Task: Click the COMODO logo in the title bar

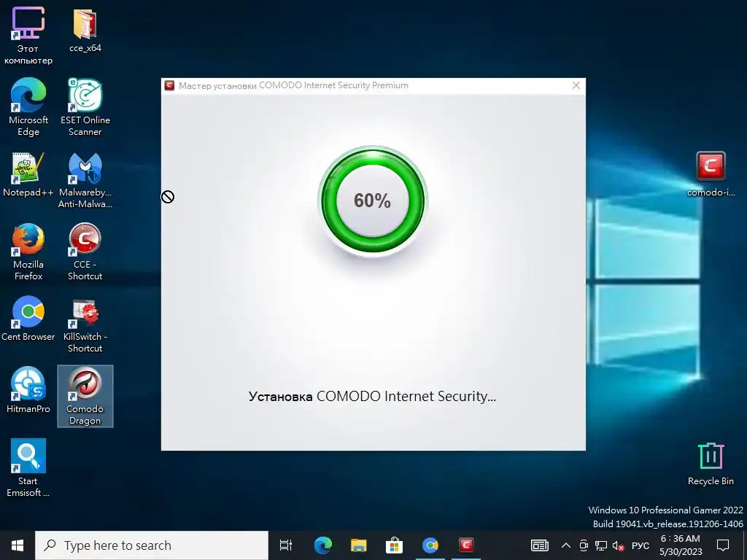Action: tap(169, 85)
